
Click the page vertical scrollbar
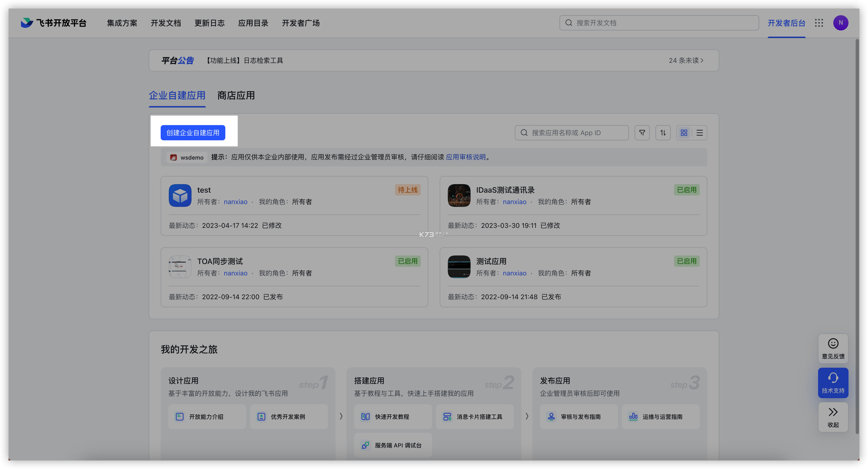tap(857, 236)
